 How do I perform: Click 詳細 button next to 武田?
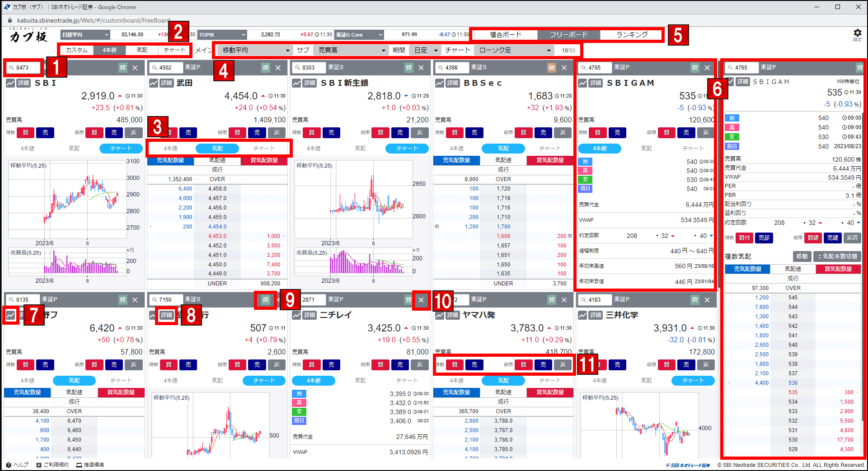click(167, 83)
